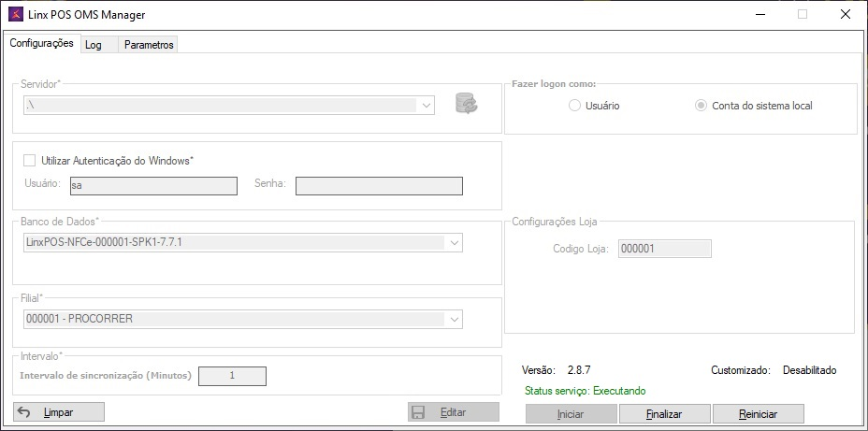The height and width of the screenshot is (431, 868).
Task: Select the Configurações tab
Action: pyautogui.click(x=41, y=43)
